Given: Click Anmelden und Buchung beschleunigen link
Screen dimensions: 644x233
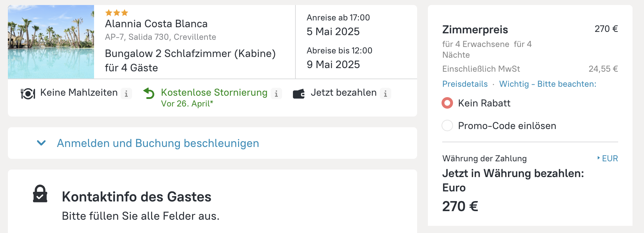Looking at the screenshot, I should coord(158,143).
